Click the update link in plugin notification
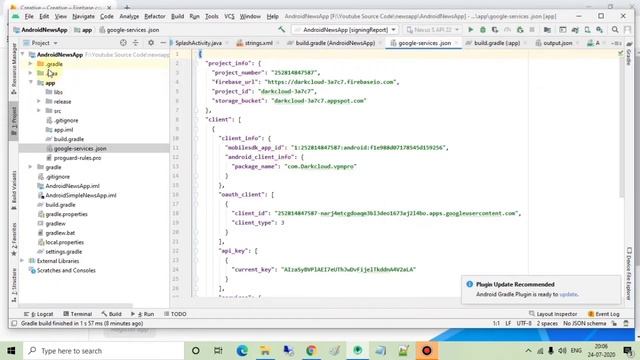 tap(568, 294)
